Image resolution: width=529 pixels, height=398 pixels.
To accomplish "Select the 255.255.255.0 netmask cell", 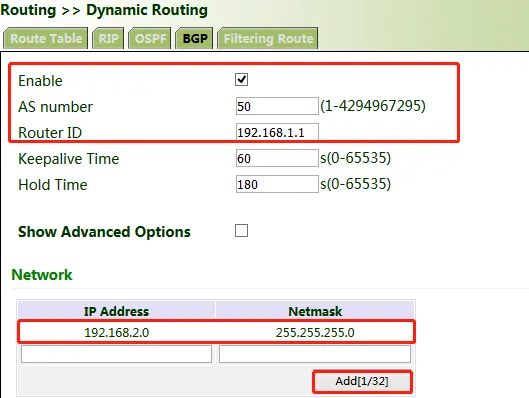I will pyautogui.click(x=315, y=333).
